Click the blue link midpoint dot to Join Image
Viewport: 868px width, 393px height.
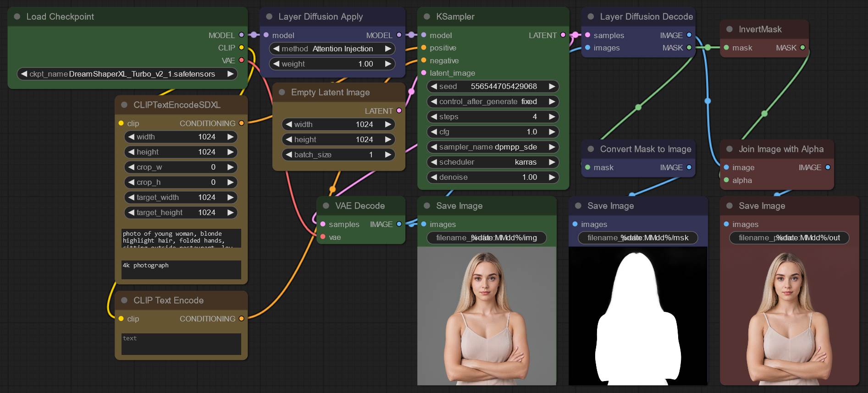tap(708, 100)
